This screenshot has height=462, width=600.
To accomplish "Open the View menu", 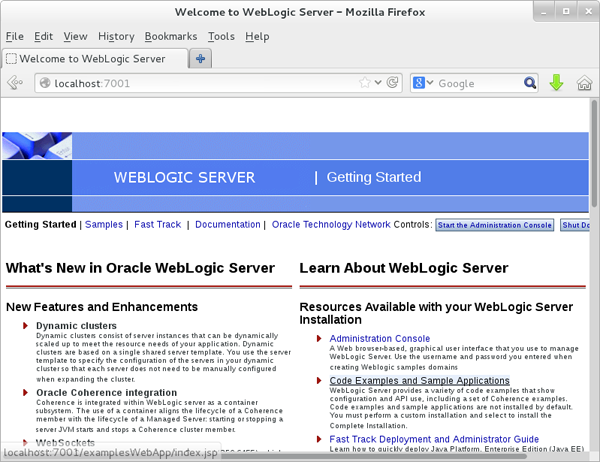I will (x=75, y=36).
